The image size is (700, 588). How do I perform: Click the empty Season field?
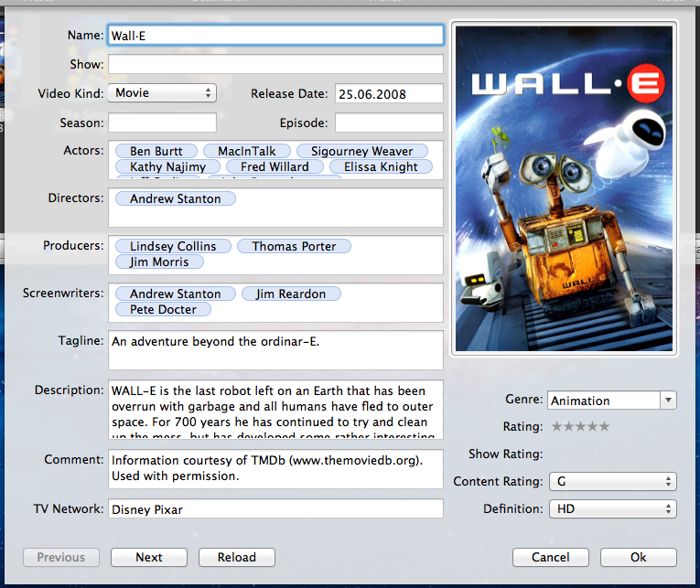coord(162,123)
